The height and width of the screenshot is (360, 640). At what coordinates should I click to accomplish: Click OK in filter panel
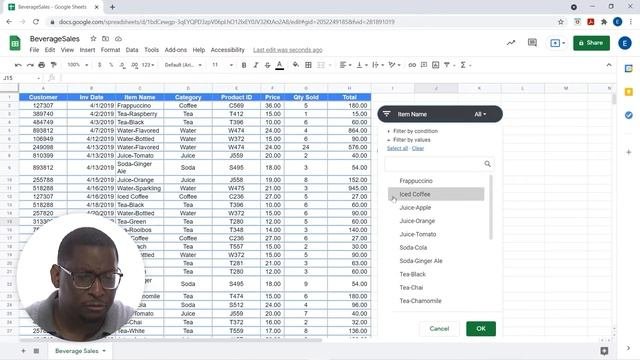(481, 329)
